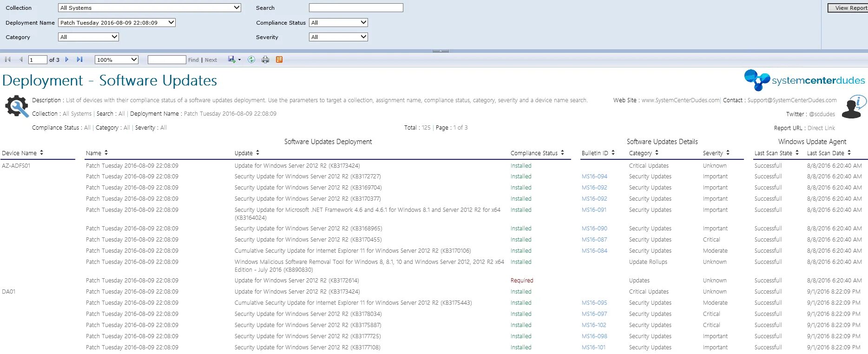Click Find in the report toolbar

coord(193,60)
